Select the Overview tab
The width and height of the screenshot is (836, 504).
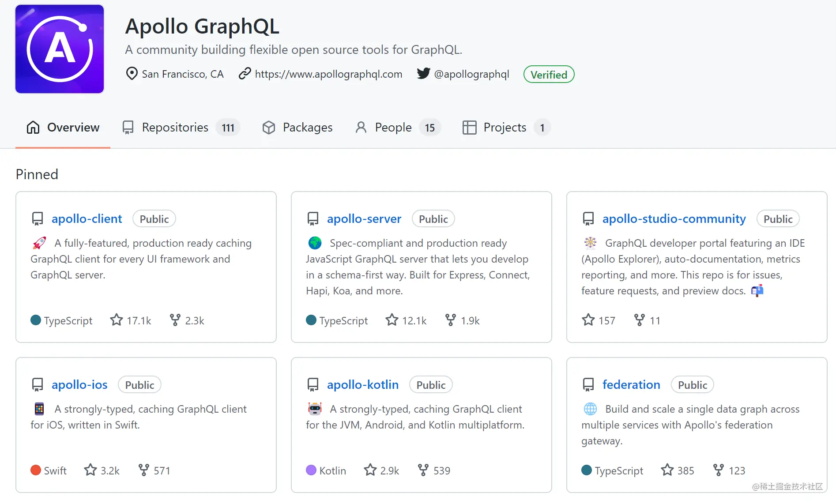[63, 128]
